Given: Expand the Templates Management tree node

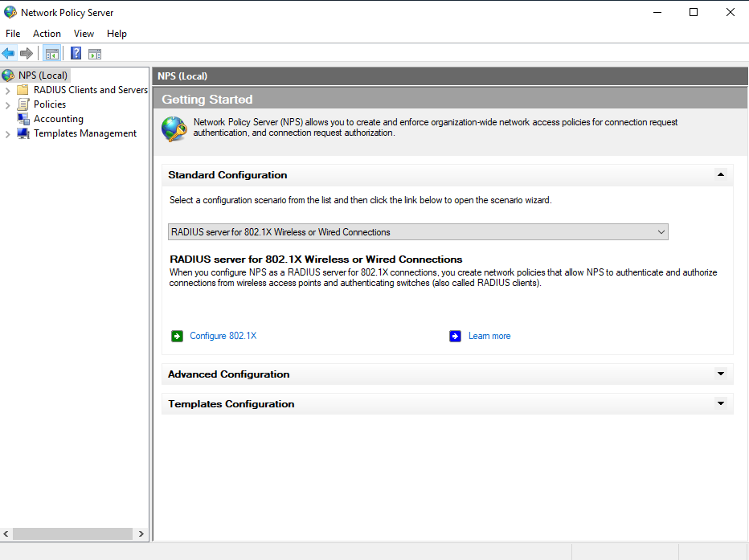Looking at the screenshot, I should (x=7, y=134).
